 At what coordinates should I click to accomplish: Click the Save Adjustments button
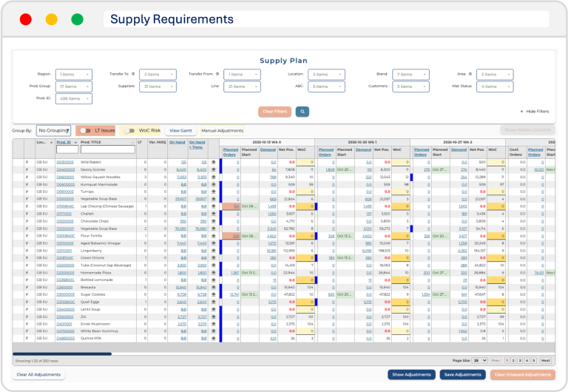pyautogui.click(x=461, y=375)
